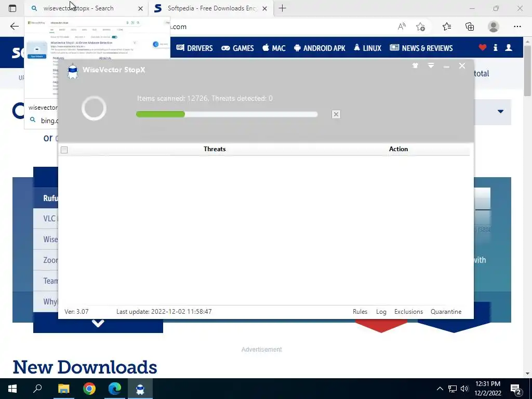Screen dimensions: 532x399
Task: Click the volume speaker tray icon
Action: point(464,389)
